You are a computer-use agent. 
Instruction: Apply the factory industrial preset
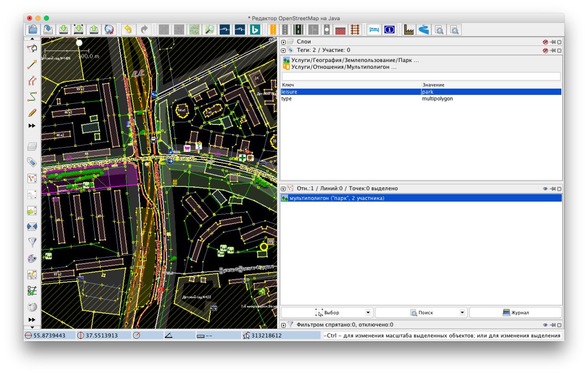click(409, 29)
